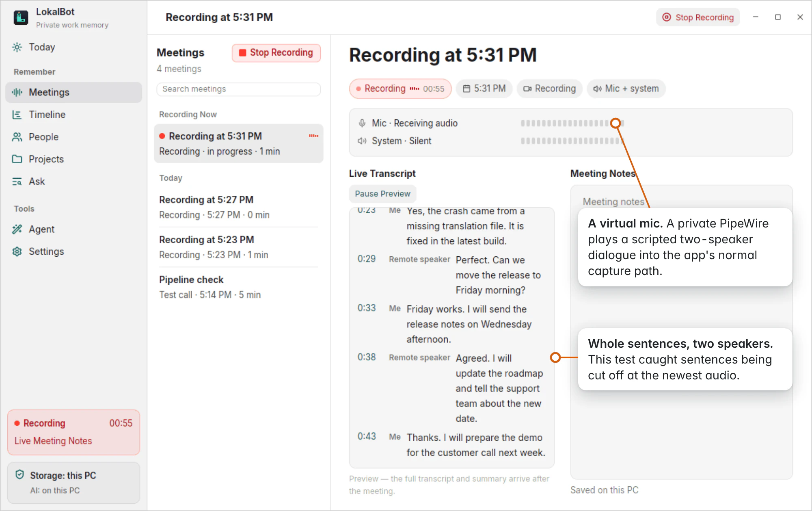Select the Recording at 5:31 PM meeting
Screen dimensions: 812x511
(239, 143)
